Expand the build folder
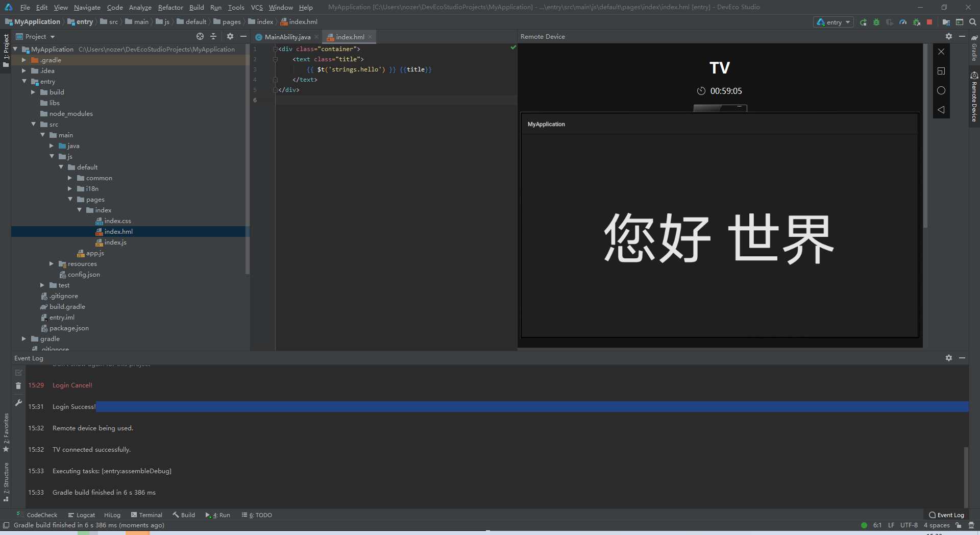The height and width of the screenshot is (535, 980). point(33,92)
